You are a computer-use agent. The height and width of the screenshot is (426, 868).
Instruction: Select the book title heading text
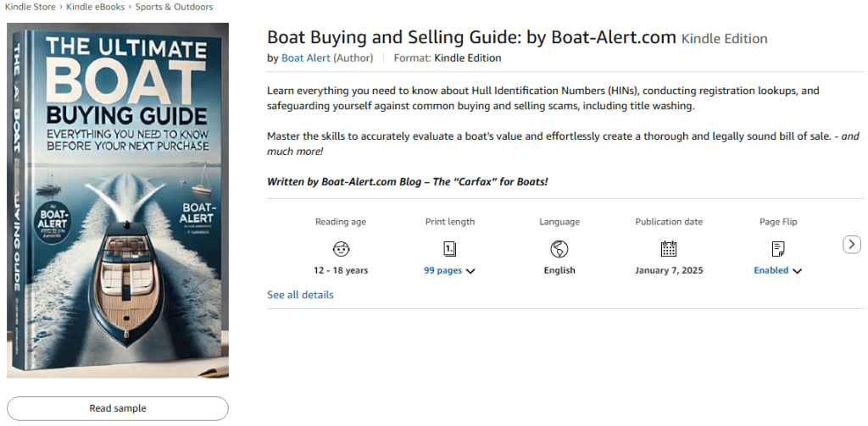pos(471,37)
